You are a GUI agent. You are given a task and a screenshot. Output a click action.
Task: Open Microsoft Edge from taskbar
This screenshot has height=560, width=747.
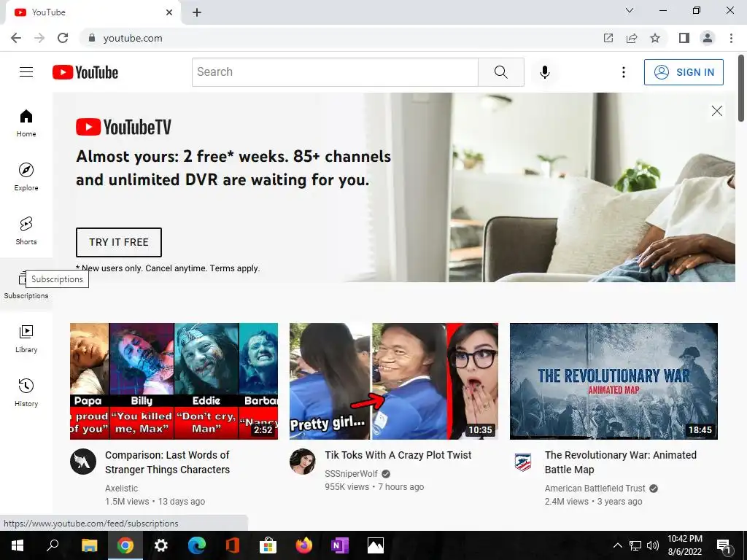[196, 545]
